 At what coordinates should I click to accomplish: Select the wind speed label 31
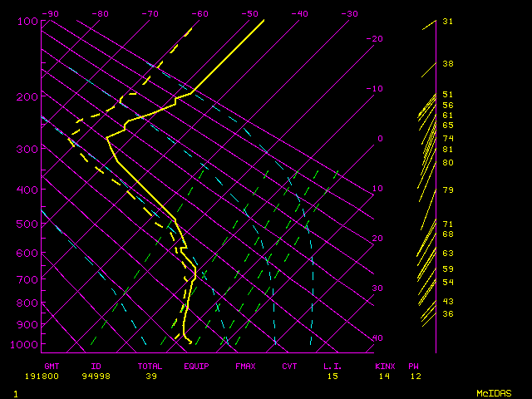tap(447, 22)
